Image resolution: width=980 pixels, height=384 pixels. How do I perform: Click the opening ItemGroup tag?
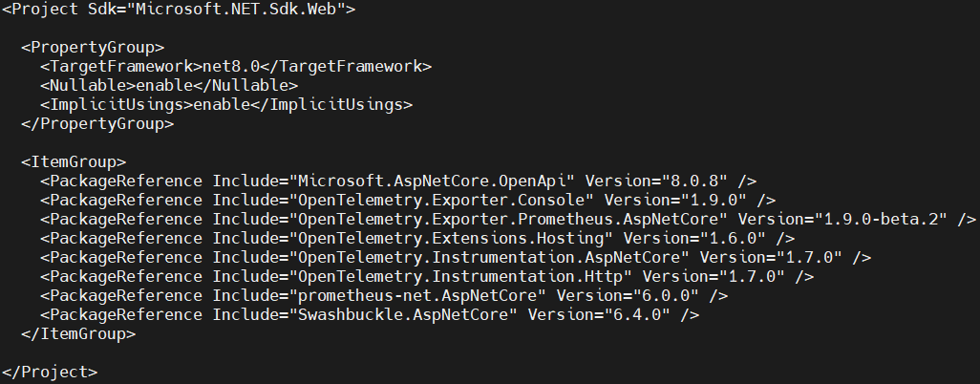73,161
